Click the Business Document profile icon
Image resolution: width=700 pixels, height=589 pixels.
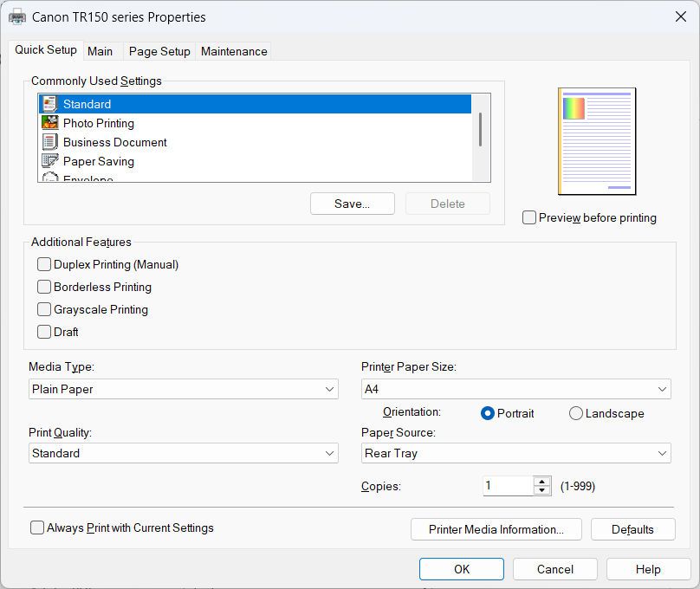point(49,142)
